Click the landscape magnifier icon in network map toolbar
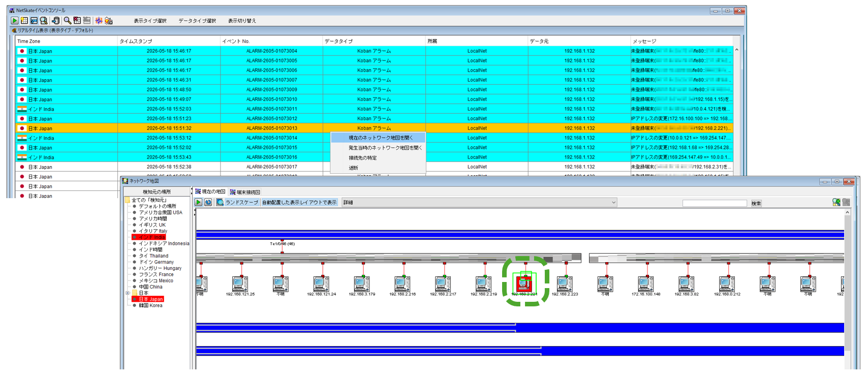Image resolution: width=868 pixels, height=377 pixels. pyautogui.click(x=220, y=202)
